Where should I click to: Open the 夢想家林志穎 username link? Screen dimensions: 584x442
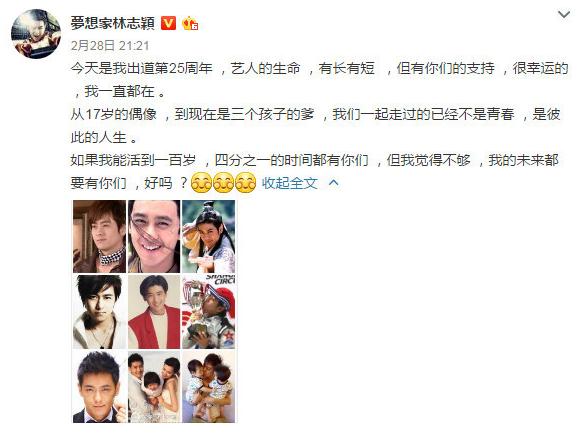click(x=112, y=23)
